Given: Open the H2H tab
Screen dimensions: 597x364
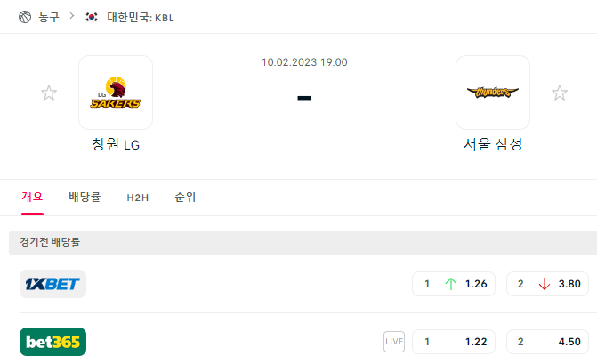Looking at the screenshot, I should [138, 198].
